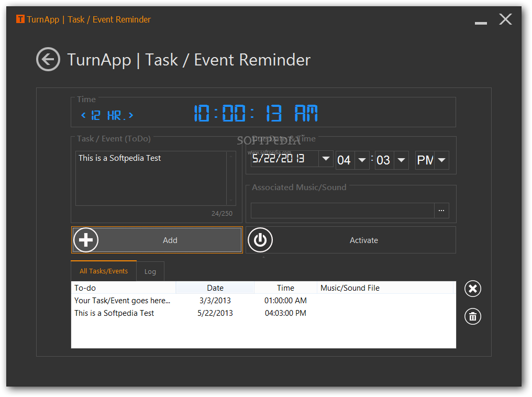Open the due date picker dropdown

click(326, 159)
